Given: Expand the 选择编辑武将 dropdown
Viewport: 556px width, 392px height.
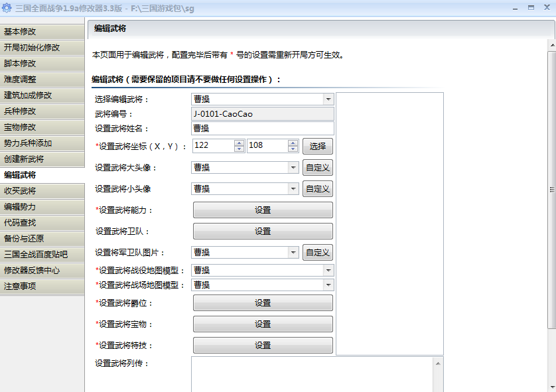Looking at the screenshot, I should pyautogui.click(x=328, y=99).
